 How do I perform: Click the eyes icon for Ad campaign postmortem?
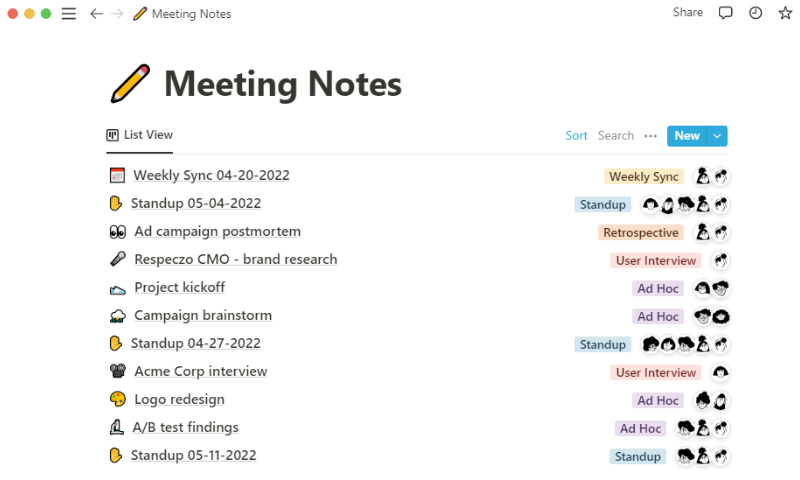point(117,232)
